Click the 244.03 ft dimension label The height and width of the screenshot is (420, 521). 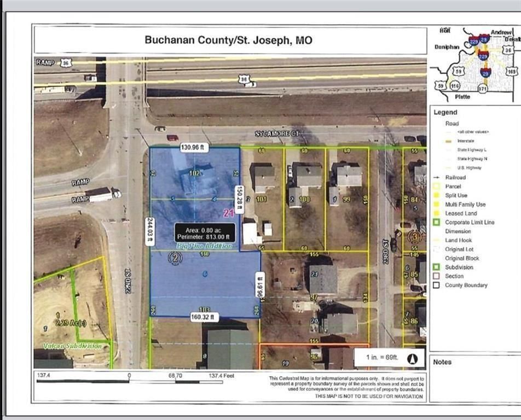(150, 231)
